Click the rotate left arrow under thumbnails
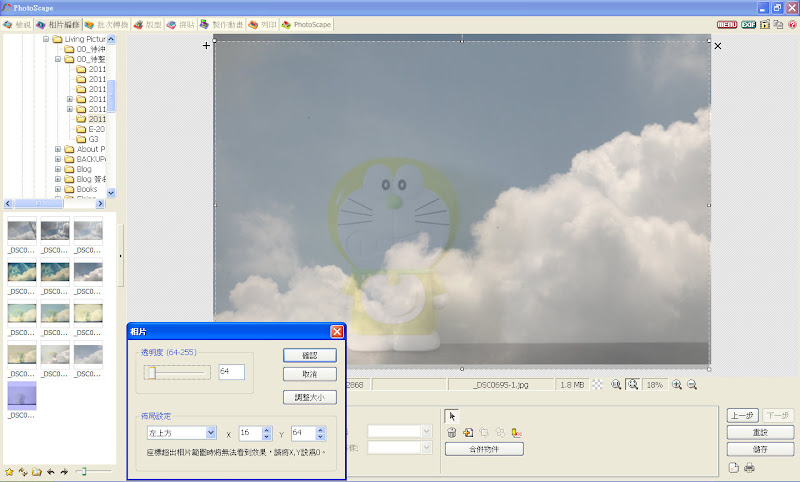The width and height of the screenshot is (800, 482). pos(51,472)
